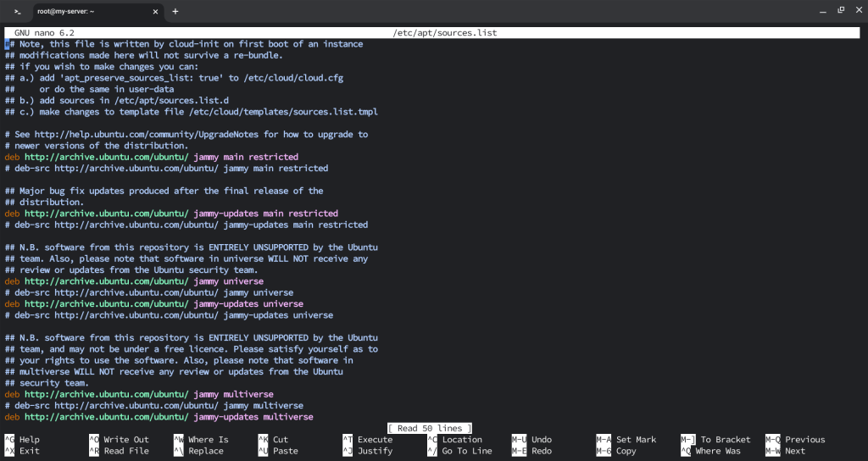Image resolution: width=868 pixels, height=461 pixels.
Task: Click the M-U Undo shortcut
Action: (x=532, y=440)
